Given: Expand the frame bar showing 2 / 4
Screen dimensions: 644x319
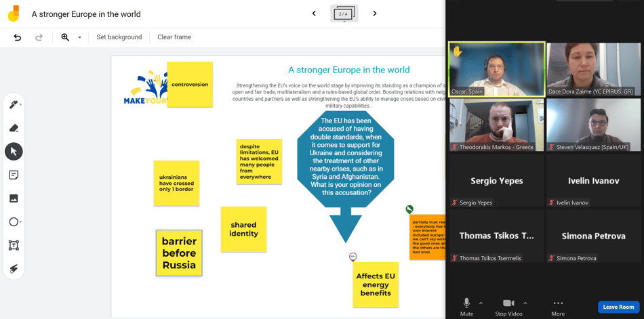Looking at the screenshot, I should coord(344,14).
